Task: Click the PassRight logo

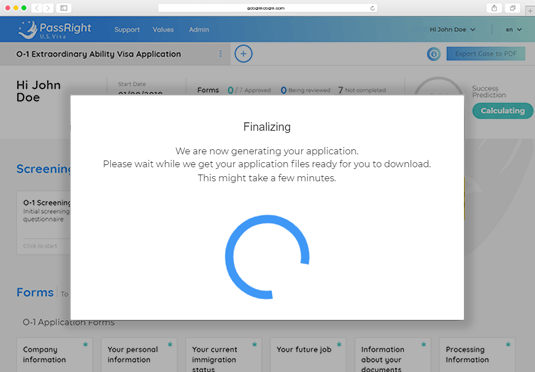Action: tap(55, 29)
